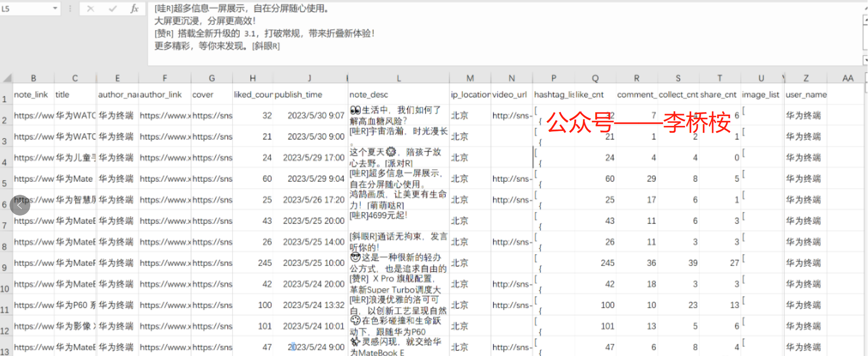Click the title cell "华为儿童" in row 4
Image resolution: width=868 pixels, height=356 pixels.
pos(75,158)
